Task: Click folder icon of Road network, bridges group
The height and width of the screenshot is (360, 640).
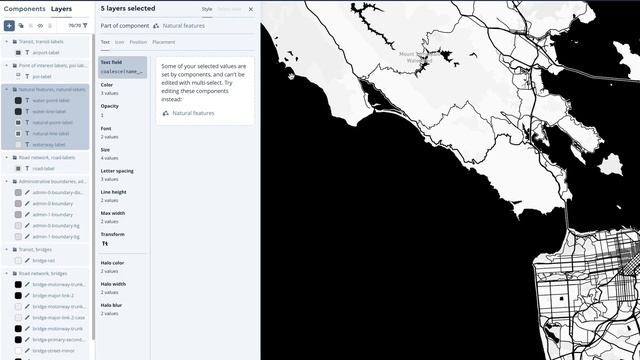Action: pyautogui.click(x=15, y=273)
